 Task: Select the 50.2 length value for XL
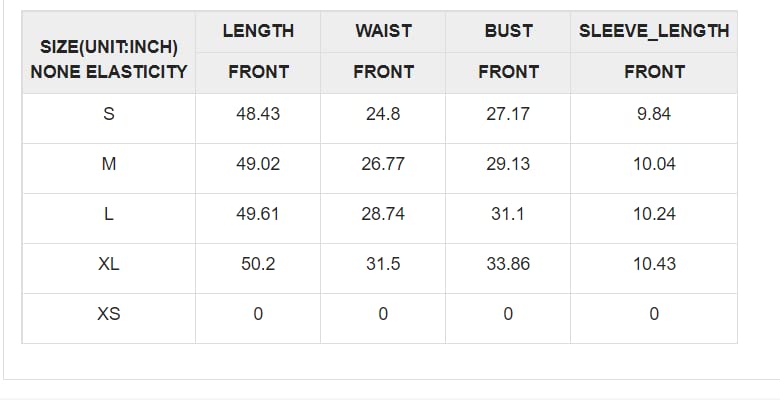[258, 264]
